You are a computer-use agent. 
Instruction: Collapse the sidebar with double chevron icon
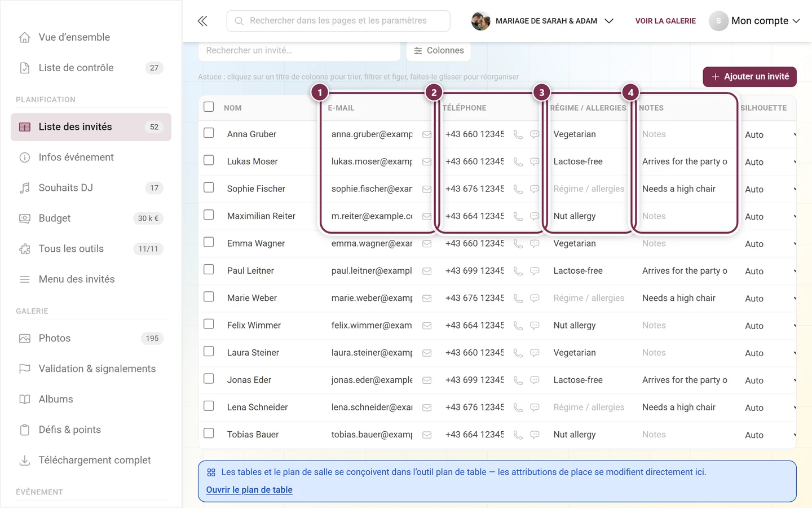[x=202, y=21]
